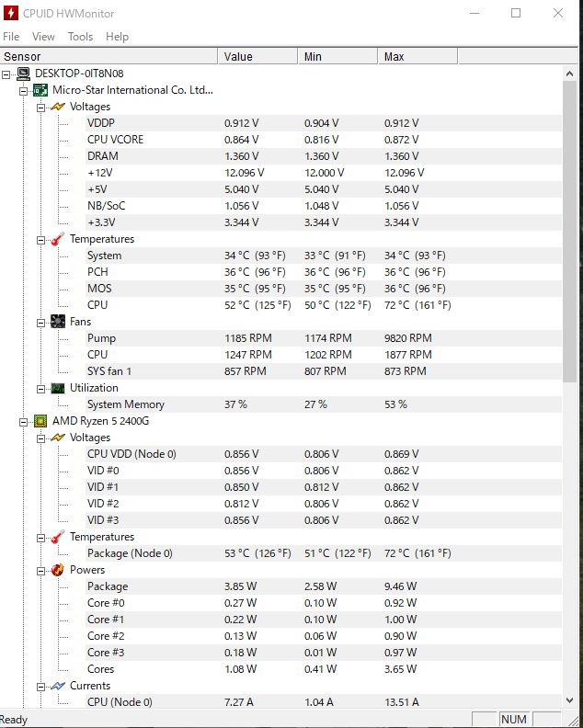
Task: Select the PCH temperature row
Action: point(324,272)
